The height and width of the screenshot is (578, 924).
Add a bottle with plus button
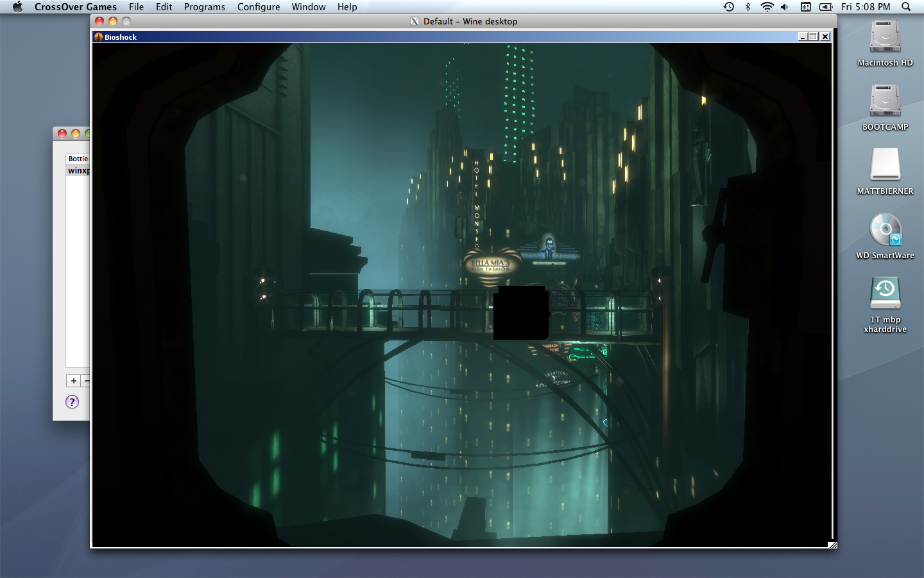74,381
